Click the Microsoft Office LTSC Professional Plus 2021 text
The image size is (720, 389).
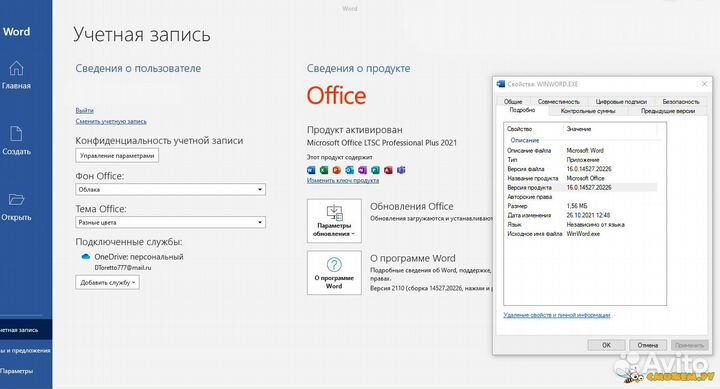382,143
